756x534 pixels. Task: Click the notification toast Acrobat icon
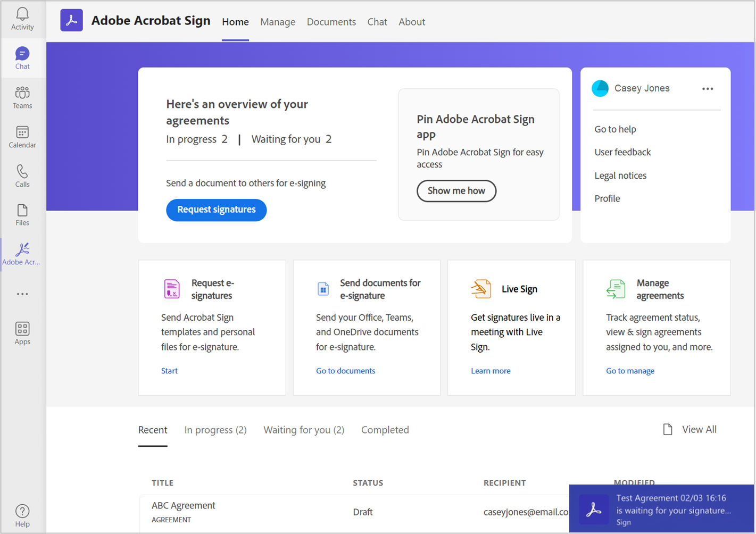pyautogui.click(x=594, y=510)
